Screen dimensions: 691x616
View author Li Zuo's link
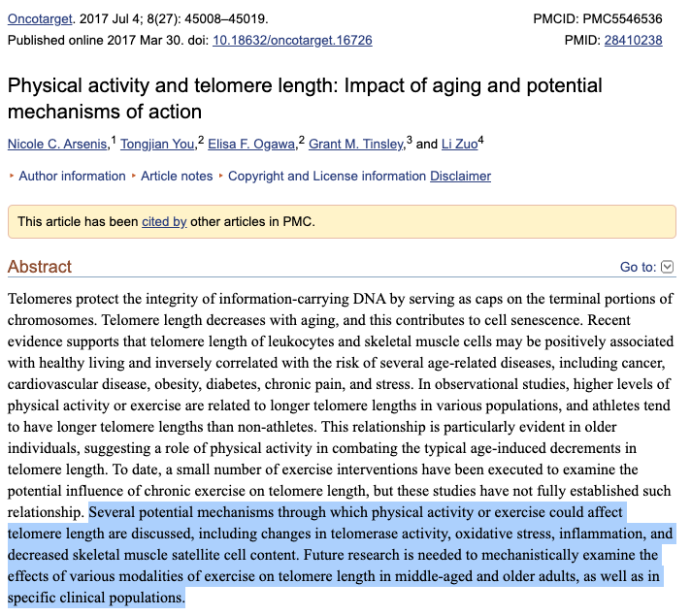point(459,145)
